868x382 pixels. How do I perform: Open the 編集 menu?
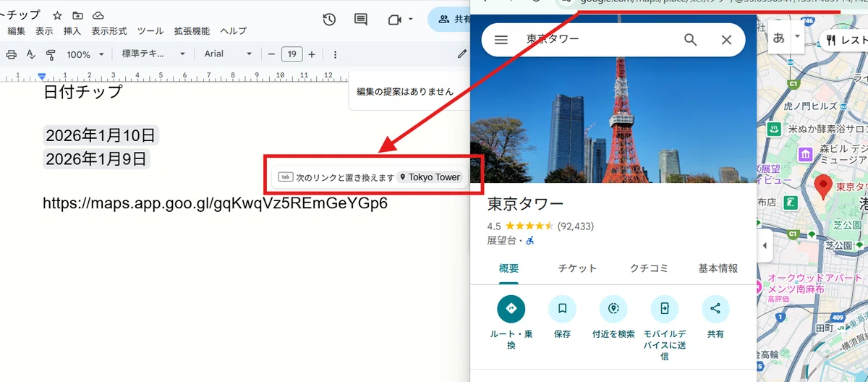click(x=17, y=31)
